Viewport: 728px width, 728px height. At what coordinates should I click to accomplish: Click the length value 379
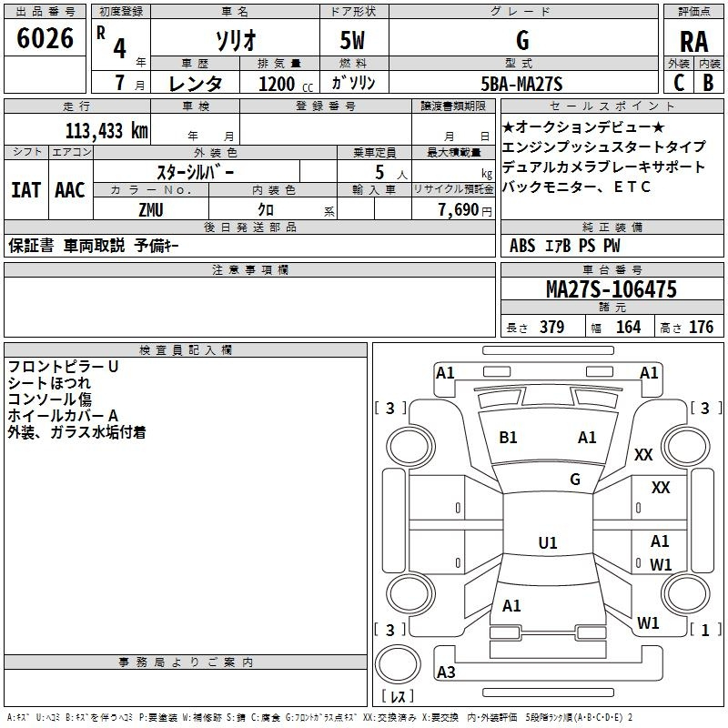tap(551, 328)
